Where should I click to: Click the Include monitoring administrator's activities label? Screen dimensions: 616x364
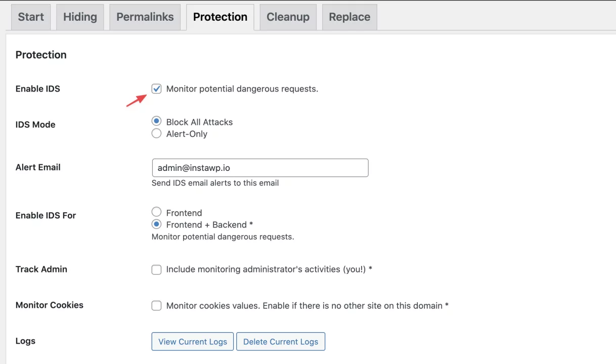269,269
